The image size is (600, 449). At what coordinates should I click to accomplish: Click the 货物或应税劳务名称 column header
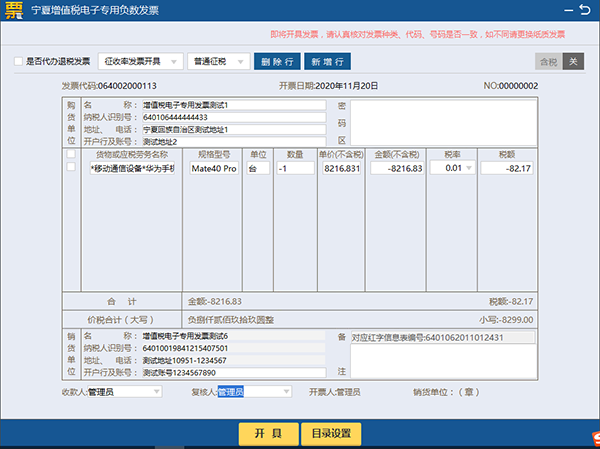[x=132, y=154]
